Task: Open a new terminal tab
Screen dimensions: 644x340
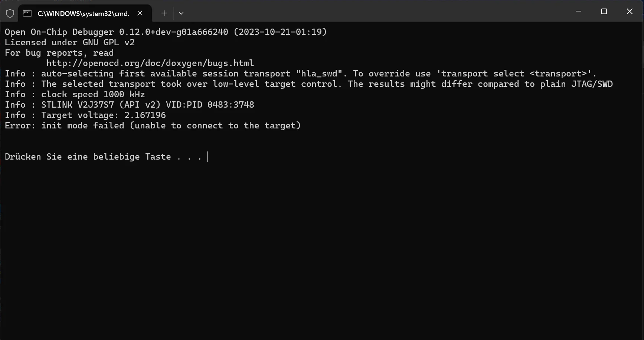Action: click(x=164, y=13)
